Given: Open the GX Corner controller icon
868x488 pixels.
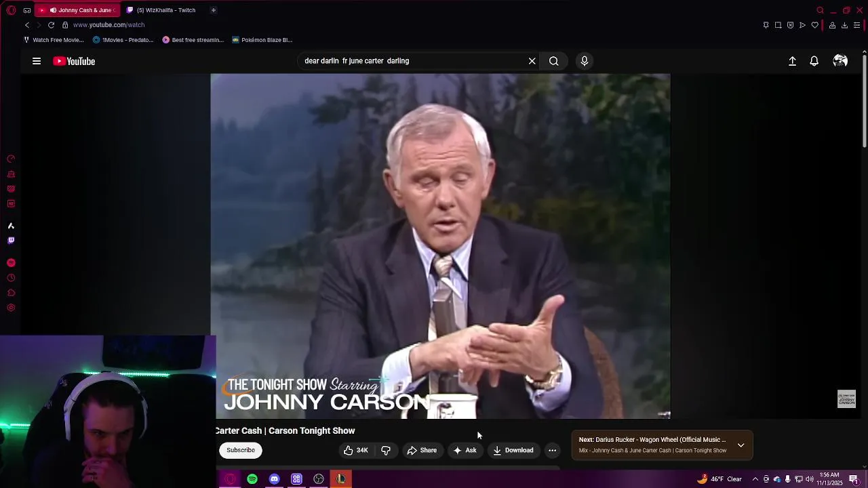Looking at the screenshot, I should coord(26,10).
